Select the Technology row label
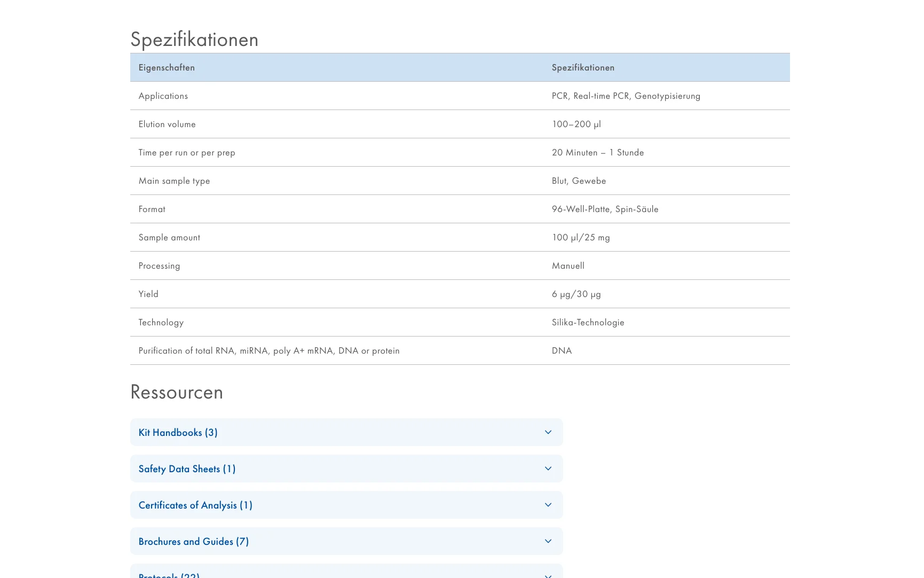 [x=161, y=323]
